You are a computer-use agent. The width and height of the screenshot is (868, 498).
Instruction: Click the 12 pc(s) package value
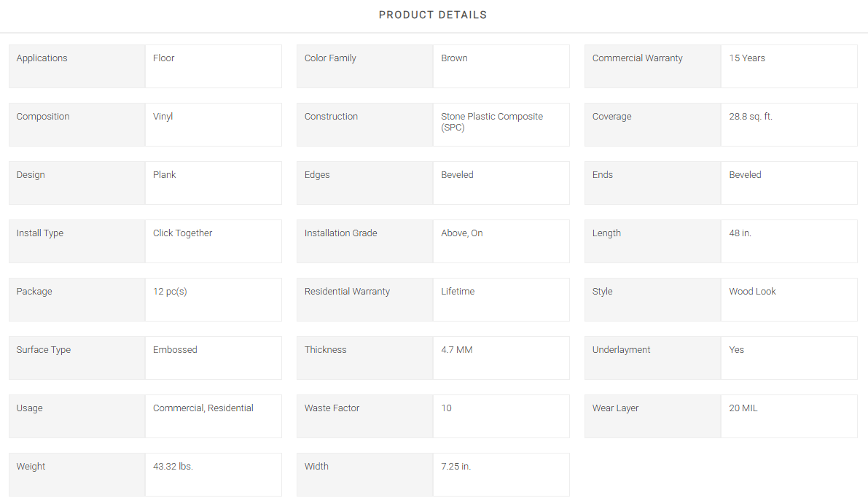[x=170, y=292]
